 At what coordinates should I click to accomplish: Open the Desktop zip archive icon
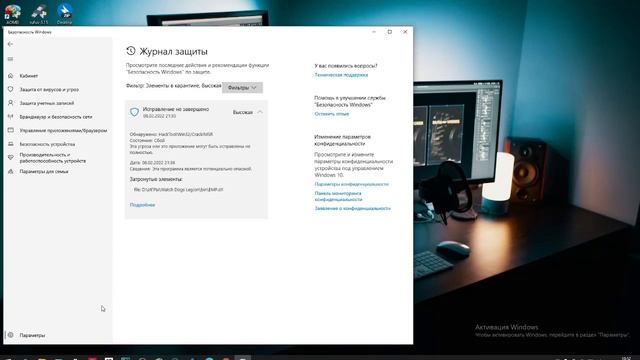pos(64,13)
